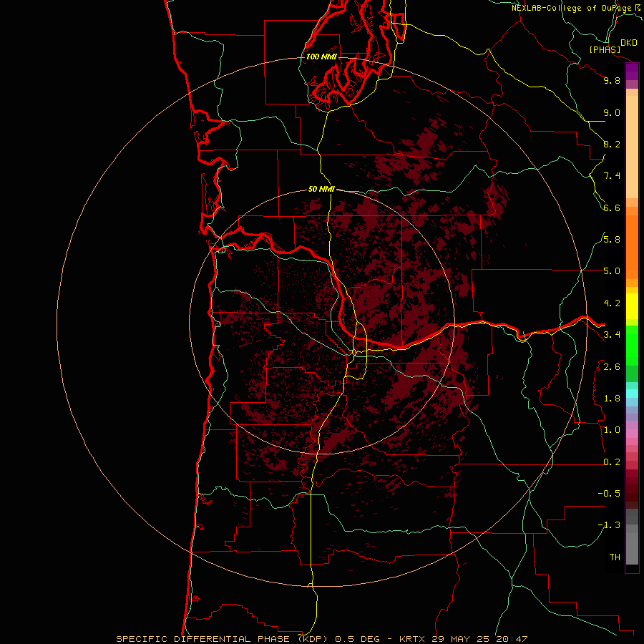Click the "TH" threshold label on the scale
This screenshot has width=644, height=644.
(615, 557)
